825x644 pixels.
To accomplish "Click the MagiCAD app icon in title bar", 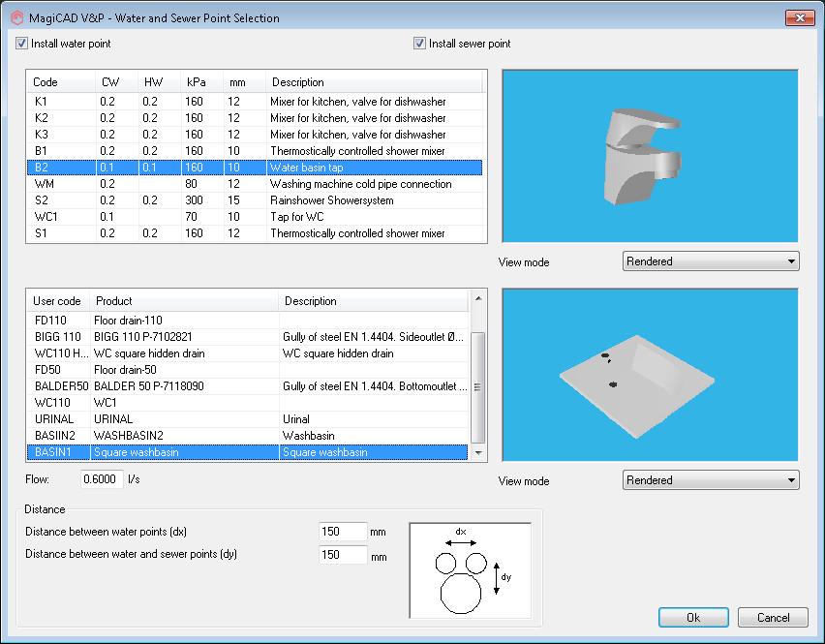I will (16, 17).
